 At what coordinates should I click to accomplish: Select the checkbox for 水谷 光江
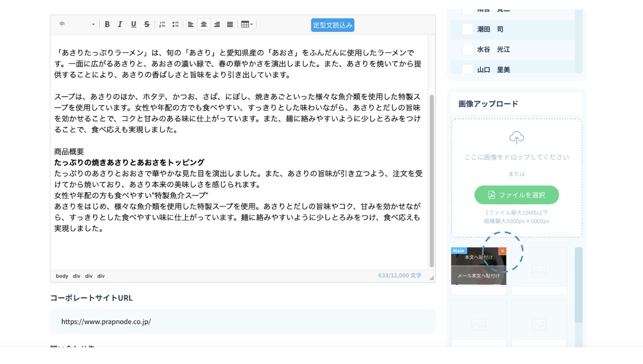(x=468, y=49)
